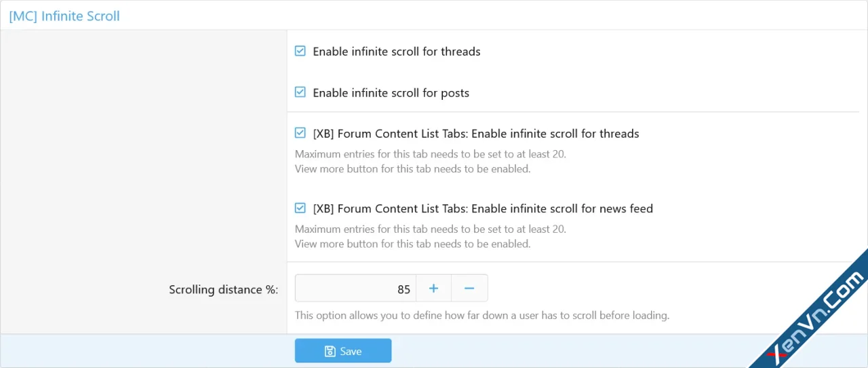Image resolution: width=868 pixels, height=368 pixels.
Task: Click the label ending "infinite scroll for news feed"
Action: pos(483,208)
